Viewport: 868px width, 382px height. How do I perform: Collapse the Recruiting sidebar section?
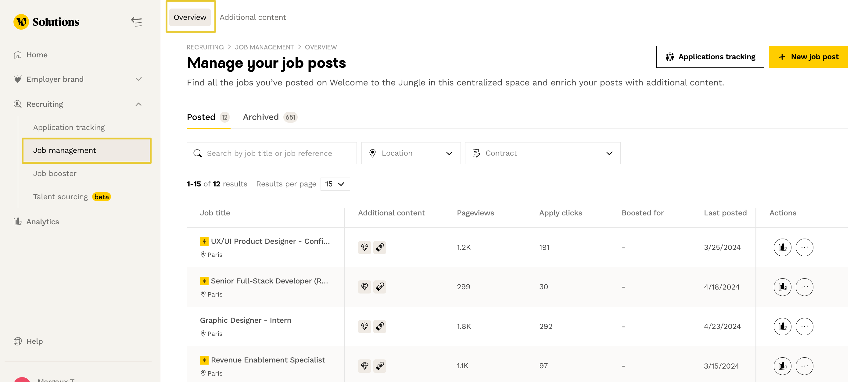[x=138, y=104]
